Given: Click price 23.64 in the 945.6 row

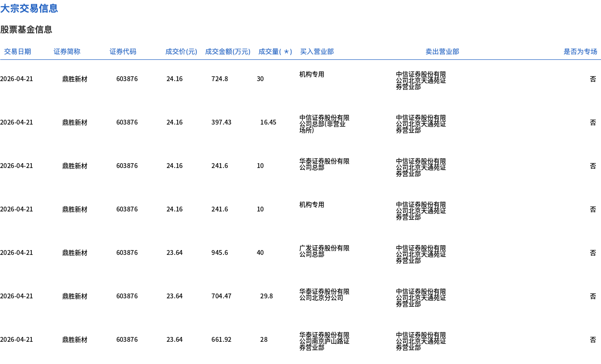Looking at the screenshot, I should pos(175,253).
